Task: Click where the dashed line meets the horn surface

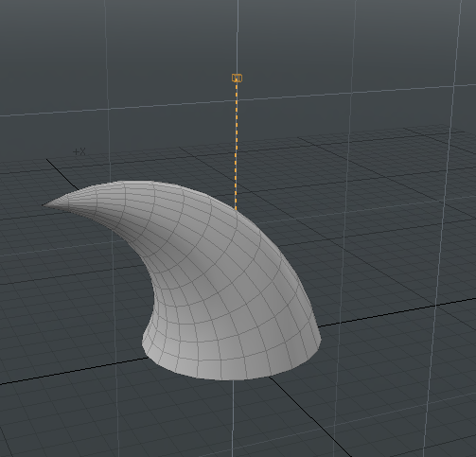Action: pos(236,209)
